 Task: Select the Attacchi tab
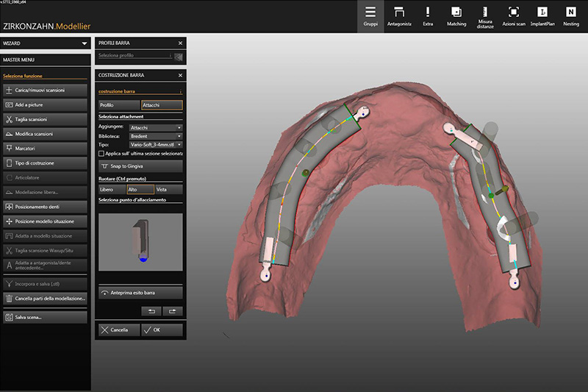point(161,105)
